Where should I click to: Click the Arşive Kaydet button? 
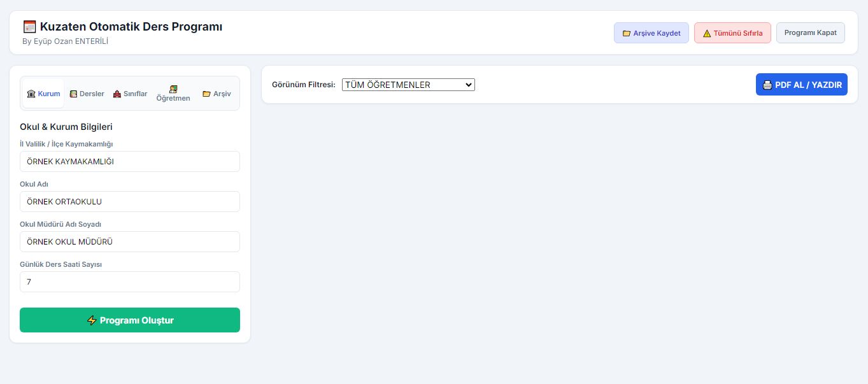(x=651, y=33)
